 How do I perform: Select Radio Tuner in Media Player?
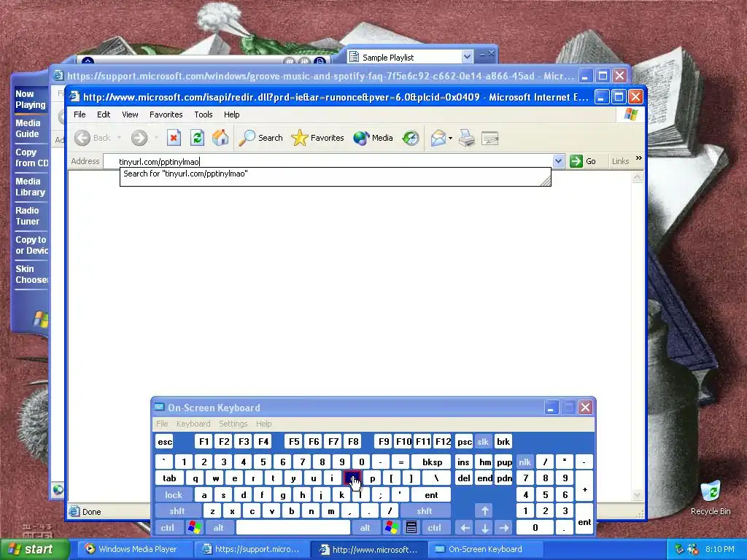click(x=27, y=216)
